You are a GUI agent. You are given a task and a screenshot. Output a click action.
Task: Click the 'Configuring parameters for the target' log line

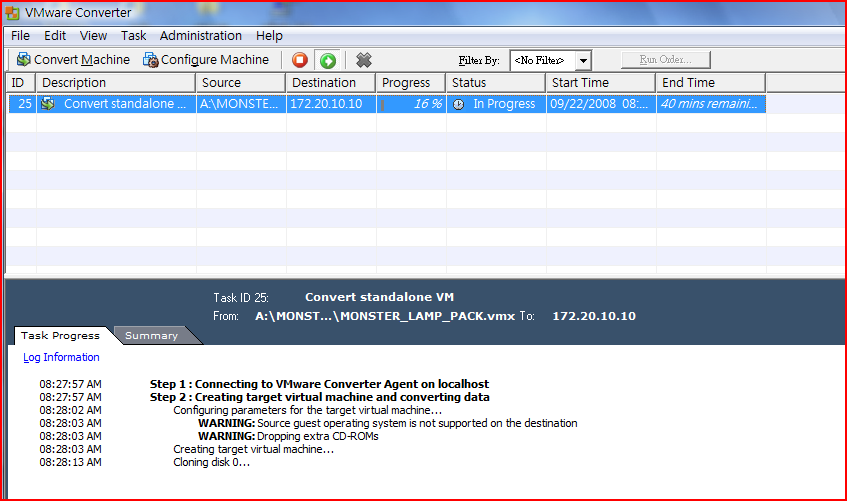[307, 410]
